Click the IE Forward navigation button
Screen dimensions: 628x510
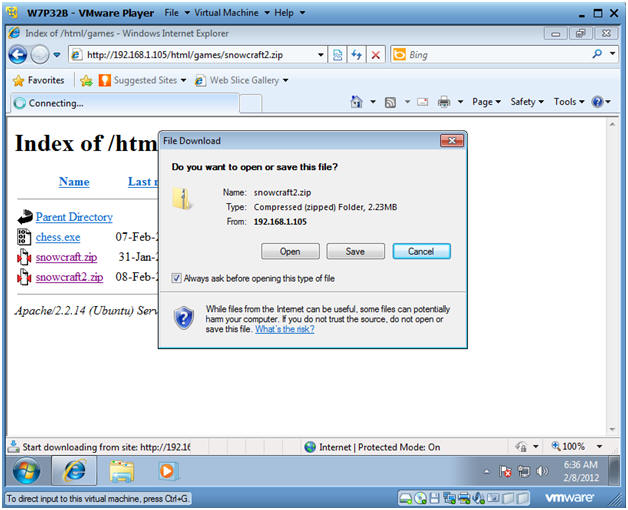click(40, 54)
